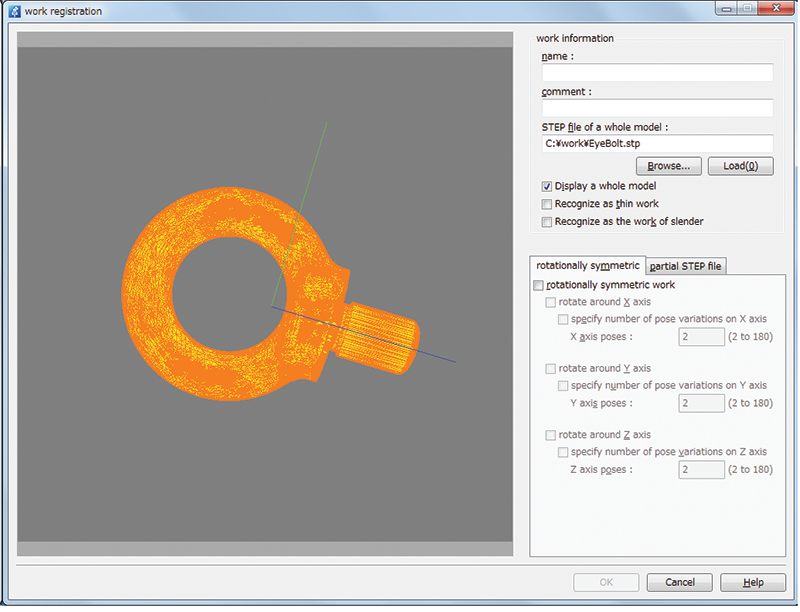This screenshot has height=612, width=800.
Task: Check the rotationally symmetric work box
Action: coord(540,286)
